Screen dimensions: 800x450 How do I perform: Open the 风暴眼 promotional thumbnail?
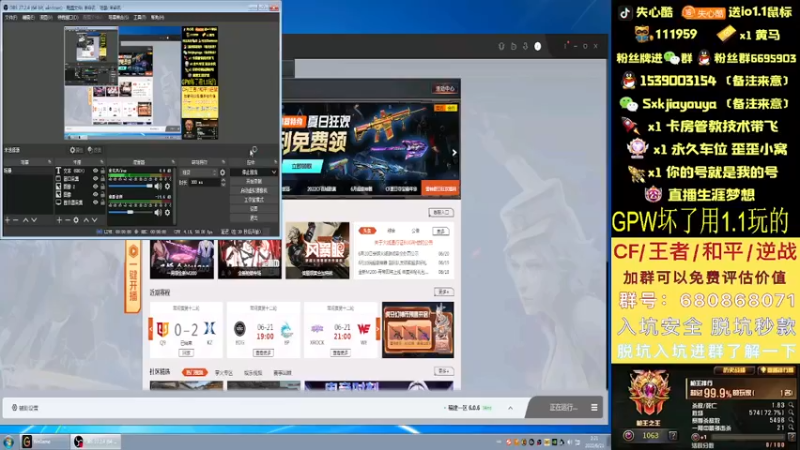[x=317, y=250]
